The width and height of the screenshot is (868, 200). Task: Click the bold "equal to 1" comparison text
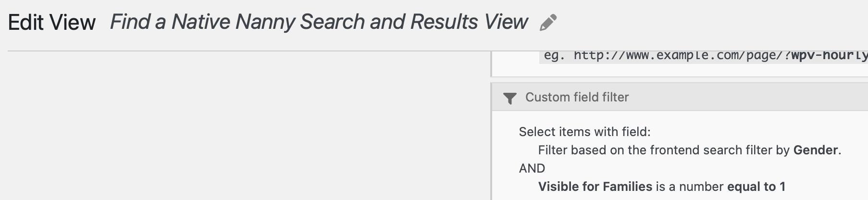click(756, 187)
